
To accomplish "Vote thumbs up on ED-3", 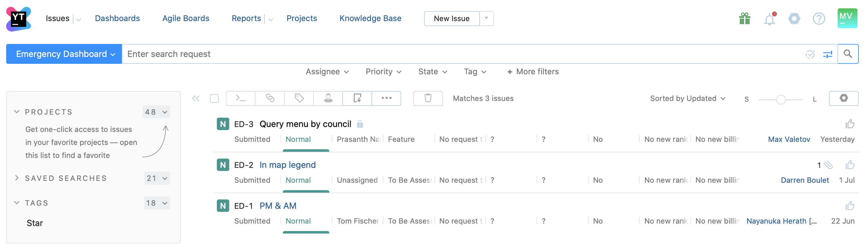I will pos(850,124).
